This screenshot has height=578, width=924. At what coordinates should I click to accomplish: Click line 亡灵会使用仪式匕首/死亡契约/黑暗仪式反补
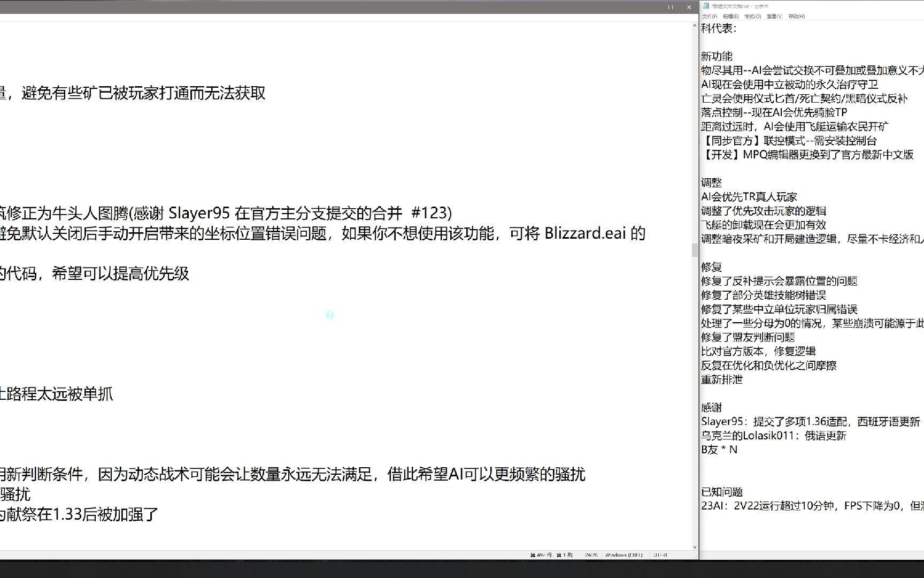point(804,98)
